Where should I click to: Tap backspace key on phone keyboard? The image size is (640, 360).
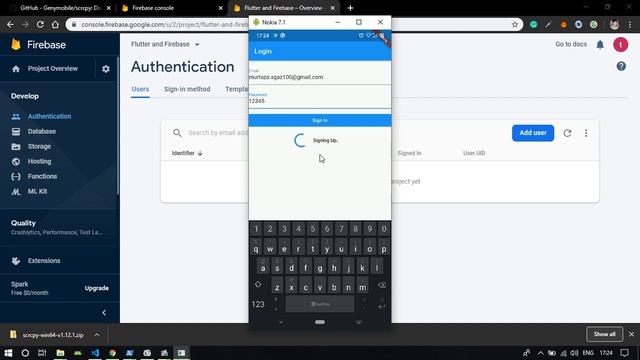pos(382,285)
